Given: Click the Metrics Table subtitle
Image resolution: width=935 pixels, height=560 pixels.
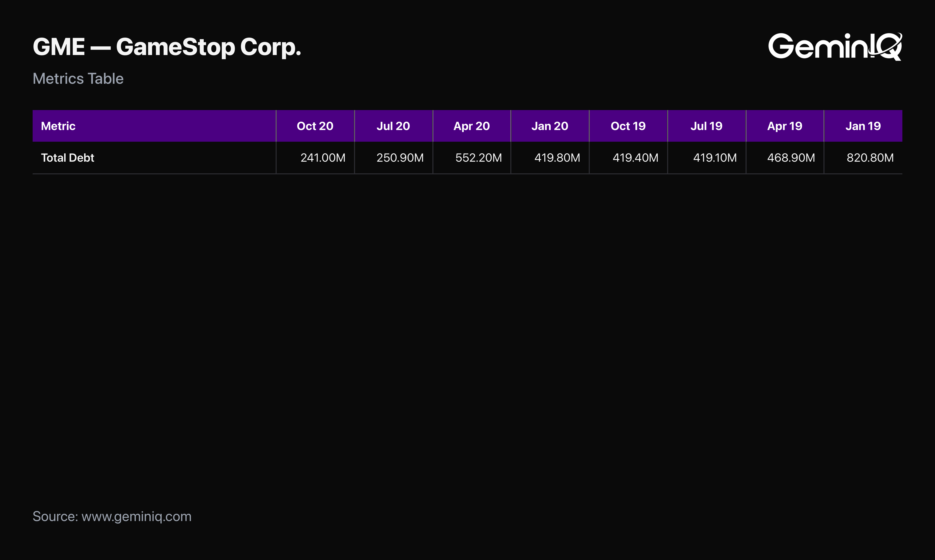Looking at the screenshot, I should point(78,79).
